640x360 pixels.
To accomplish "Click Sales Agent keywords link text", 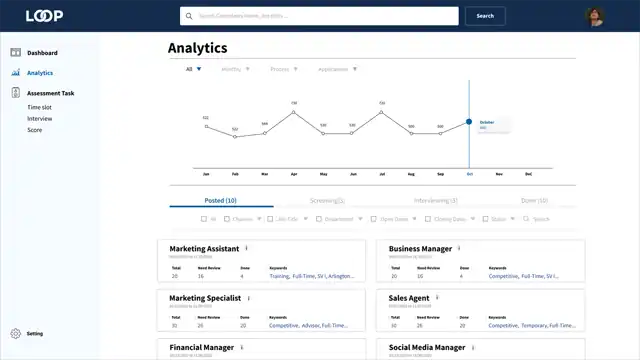I will click(532, 326).
